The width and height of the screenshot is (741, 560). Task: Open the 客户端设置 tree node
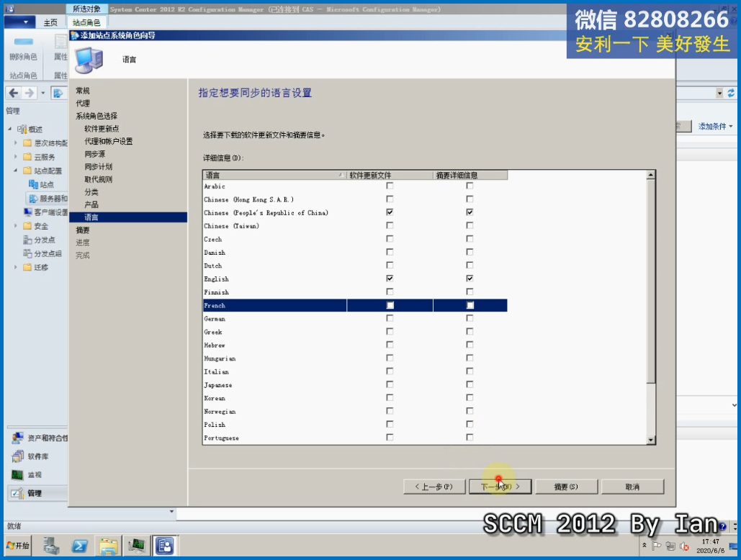tap(46, 212)
